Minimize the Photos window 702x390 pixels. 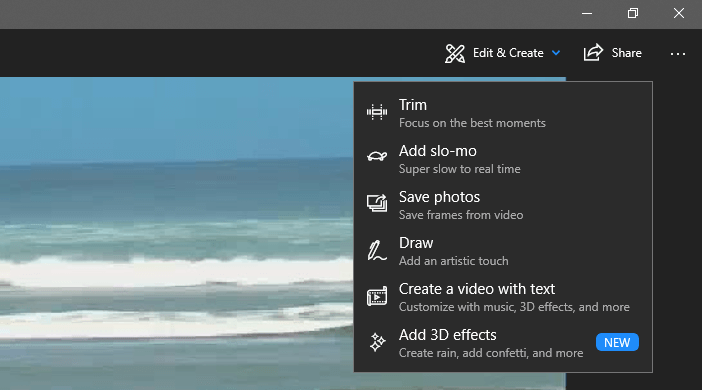[x=587, y=13]
